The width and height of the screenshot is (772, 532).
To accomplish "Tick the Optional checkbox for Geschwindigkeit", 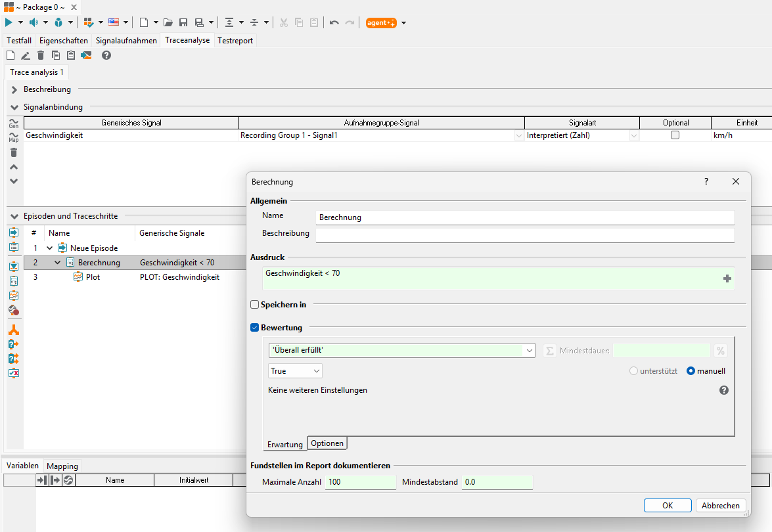I will 675,135.
